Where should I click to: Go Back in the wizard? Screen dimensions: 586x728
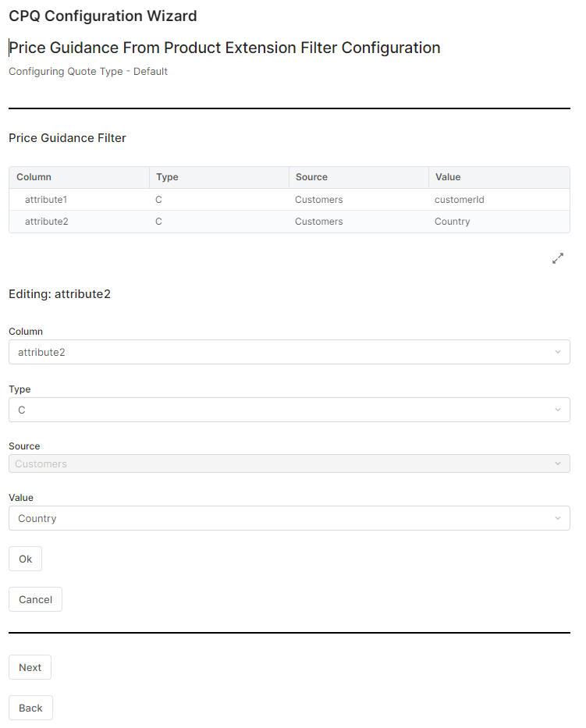coord(30,708)
